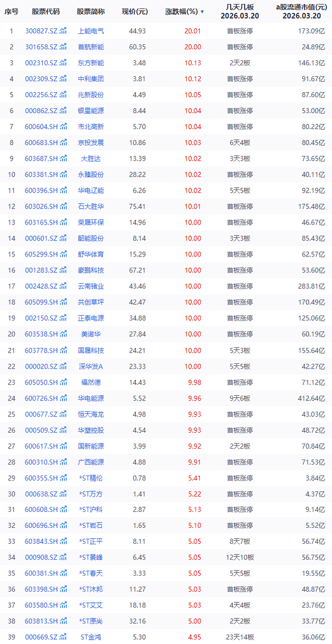Click stock name *ST景峰
The height and width of the screenshot is (644, 332).
[91, 557]
